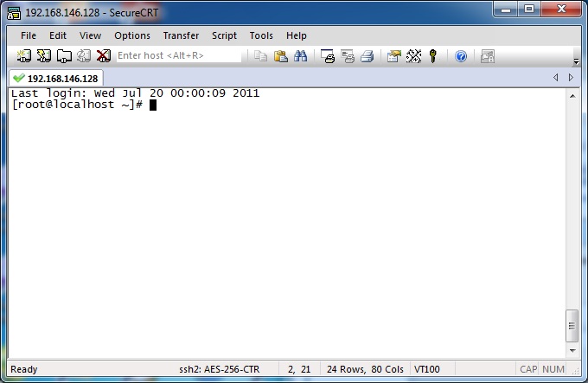
Task: Open the File menu
Action: click(x=29, y=35)
